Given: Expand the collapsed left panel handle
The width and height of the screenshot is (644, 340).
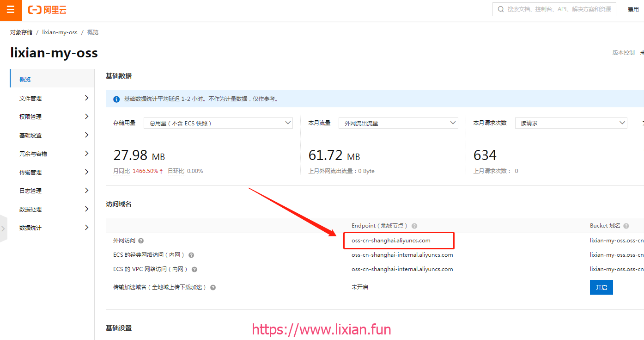Looking at the screenshot, I should pyautogui.click(x=3, y=229).
